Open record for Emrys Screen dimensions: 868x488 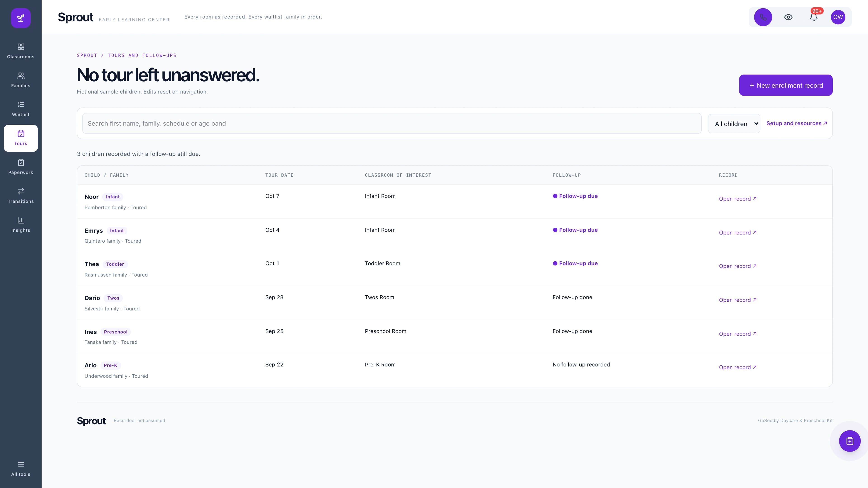[738, 233]
